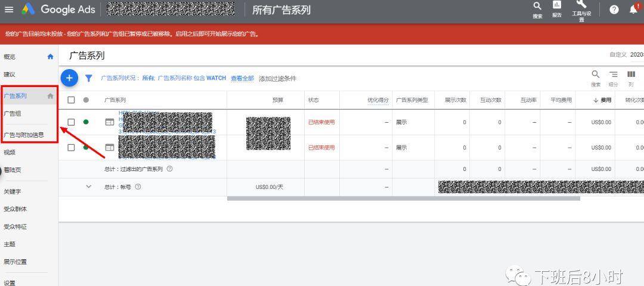Click 广告系列名称 包含 WATCH filter chip
Screen dimensions: 644x286
coord(192,78)
